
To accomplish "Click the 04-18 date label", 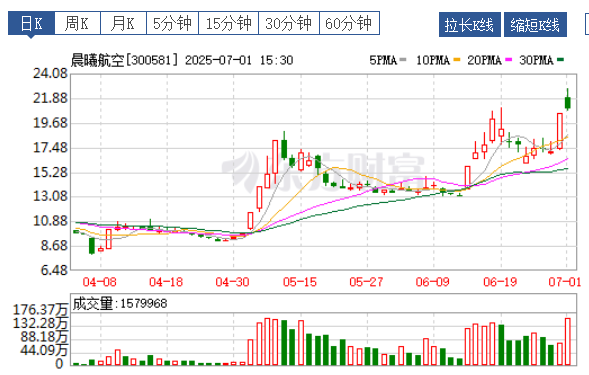I will click(166, 282).
